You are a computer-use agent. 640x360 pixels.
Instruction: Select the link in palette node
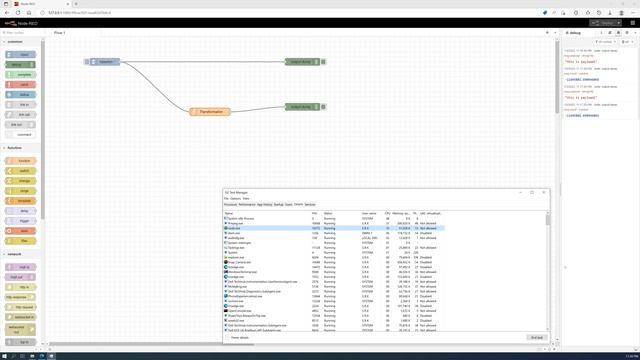20,104
